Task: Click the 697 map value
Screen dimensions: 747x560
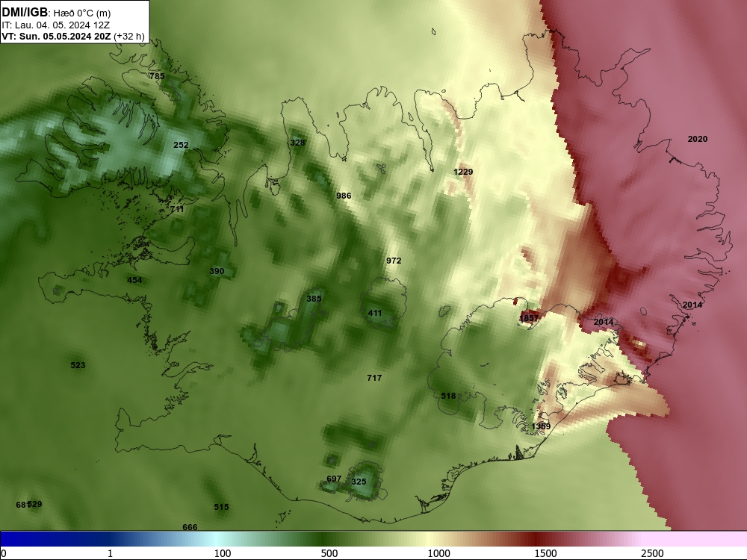Action: (334, 479)
